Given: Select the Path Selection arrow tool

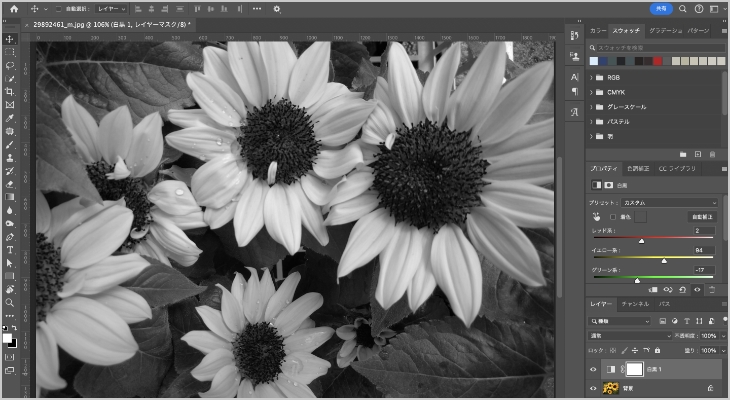Looking at the screenshot, I should 9,263.
